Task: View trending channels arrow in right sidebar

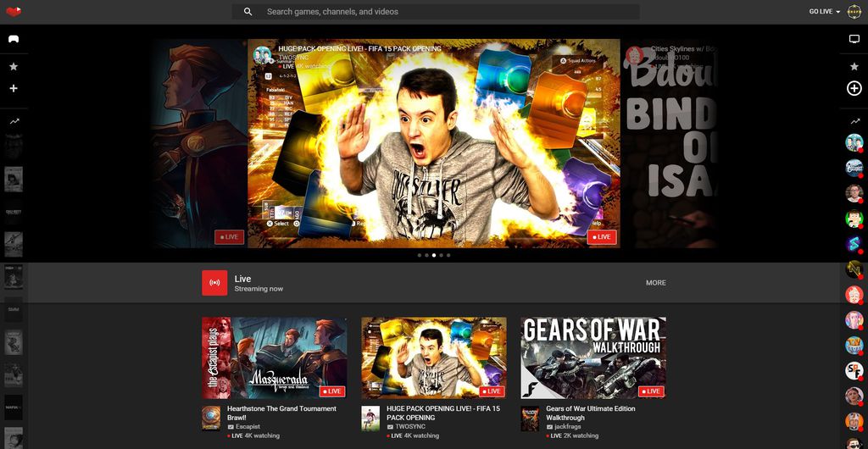Action: 854,121
